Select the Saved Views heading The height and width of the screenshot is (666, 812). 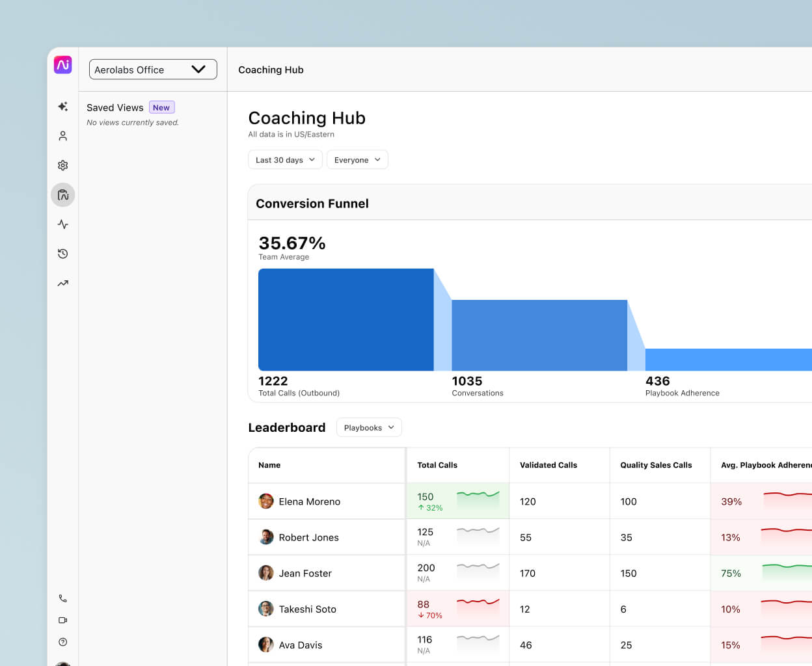coord(115,107)
